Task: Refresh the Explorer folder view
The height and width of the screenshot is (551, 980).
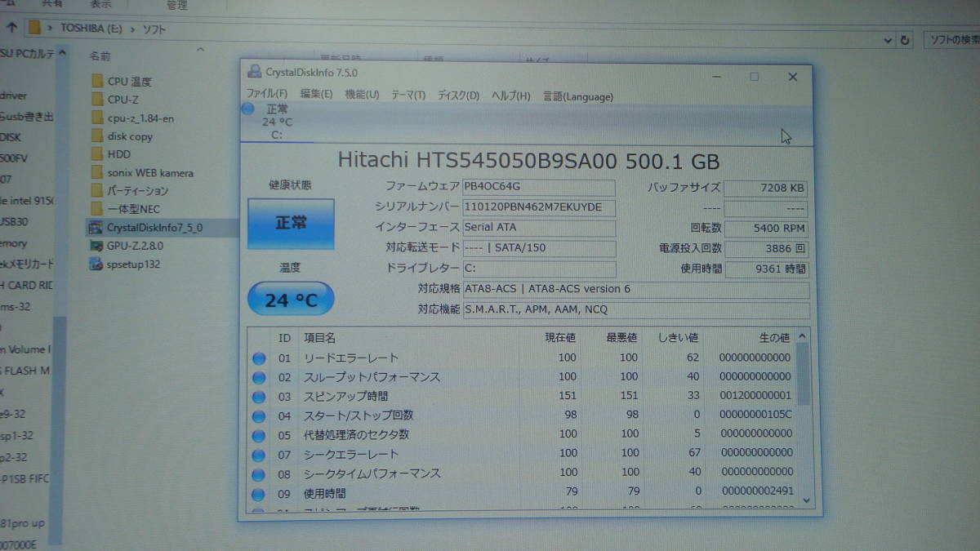Action: click(x=905, y=40)
